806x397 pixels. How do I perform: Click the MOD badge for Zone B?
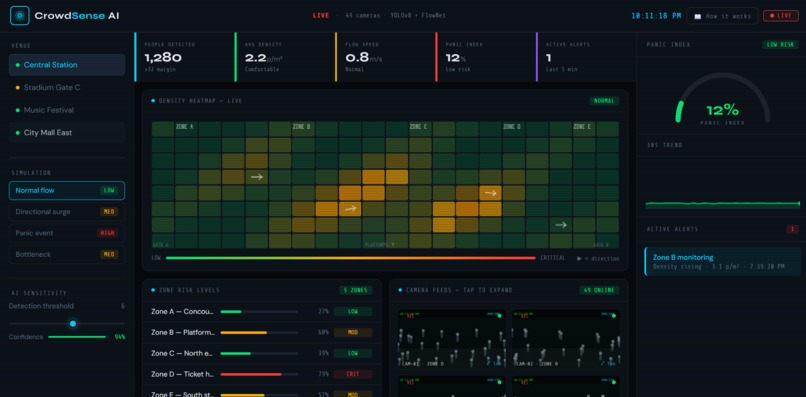pos(353,333)
